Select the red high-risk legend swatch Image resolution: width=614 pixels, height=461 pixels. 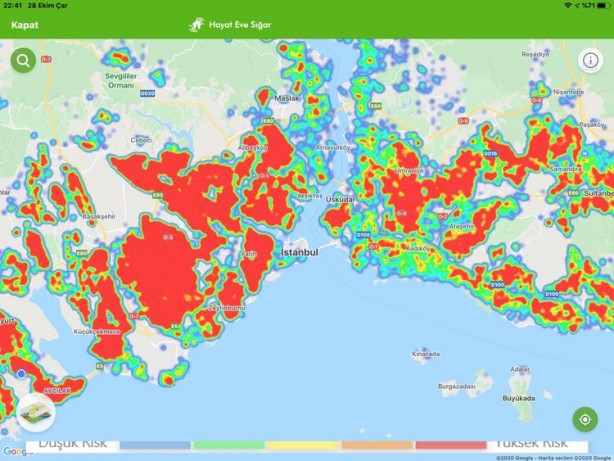tap(451, 445)
